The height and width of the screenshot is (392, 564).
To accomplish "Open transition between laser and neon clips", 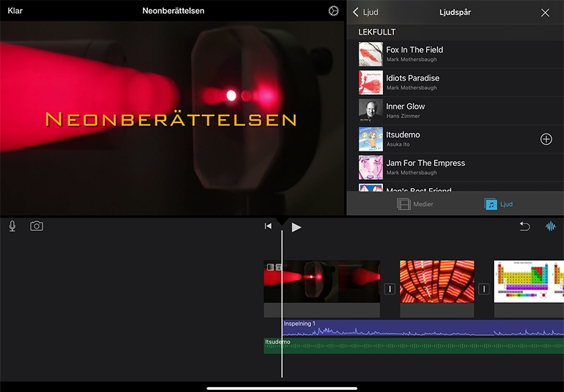I will point(390,289).
